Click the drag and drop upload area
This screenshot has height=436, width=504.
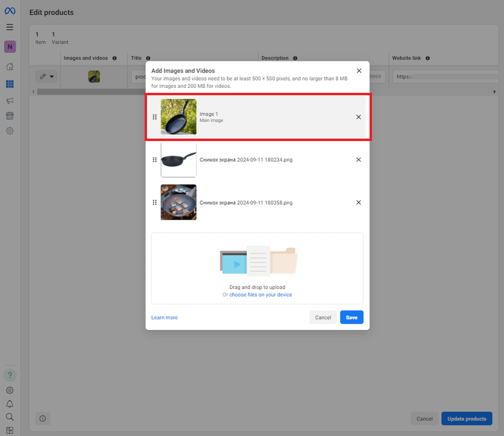[x=257, y=269]
